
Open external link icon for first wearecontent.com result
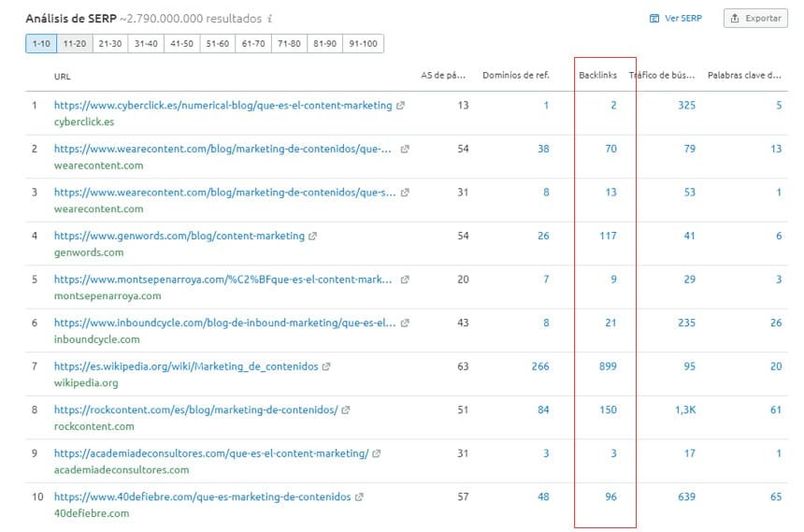tap(405, 150)
